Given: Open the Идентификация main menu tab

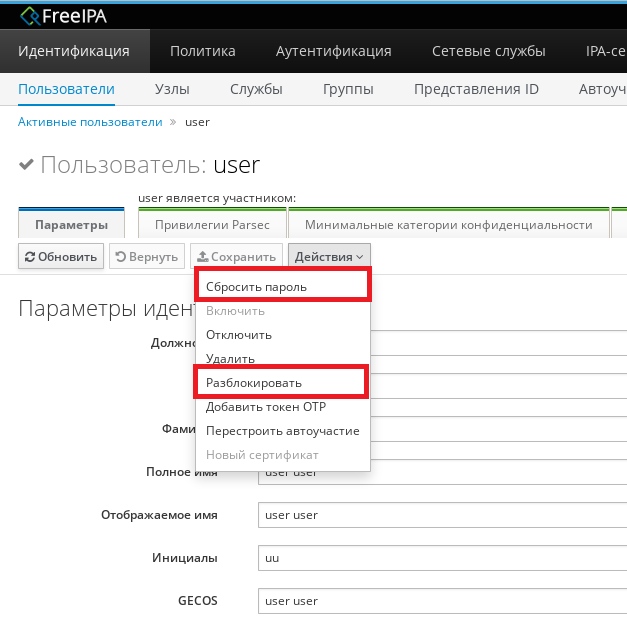Looking at the screenshot, I should (x=74, y=51).
